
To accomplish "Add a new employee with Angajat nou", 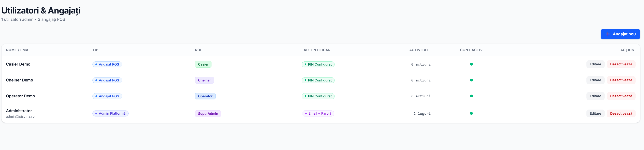I will tap(620, 34).
